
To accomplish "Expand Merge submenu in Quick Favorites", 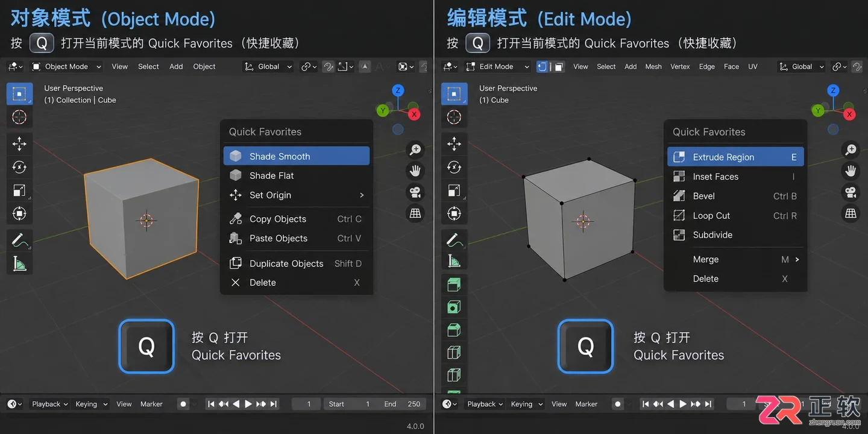I will (735, 259).
